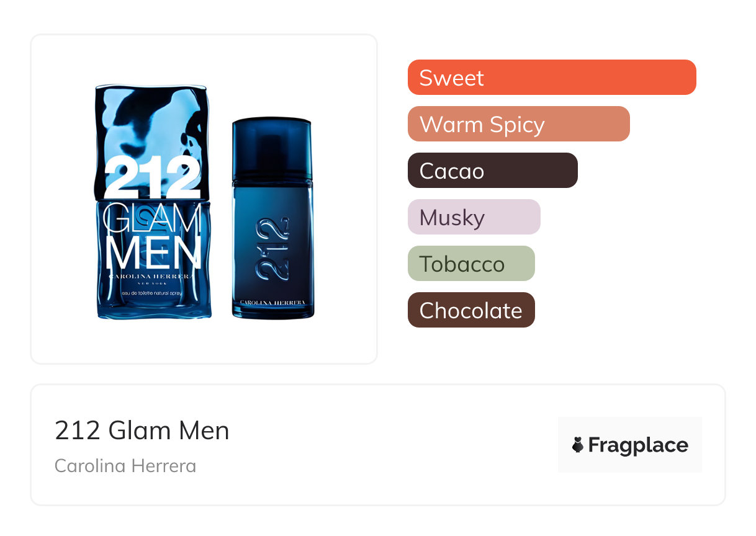756x536 pixels.
Task: Select the Tobacco accord bar
Action: (471, 264)
